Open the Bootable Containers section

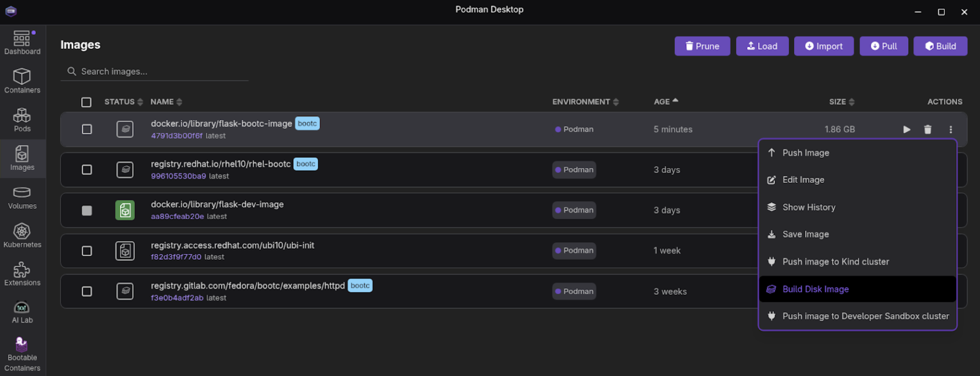coord(22,354)
